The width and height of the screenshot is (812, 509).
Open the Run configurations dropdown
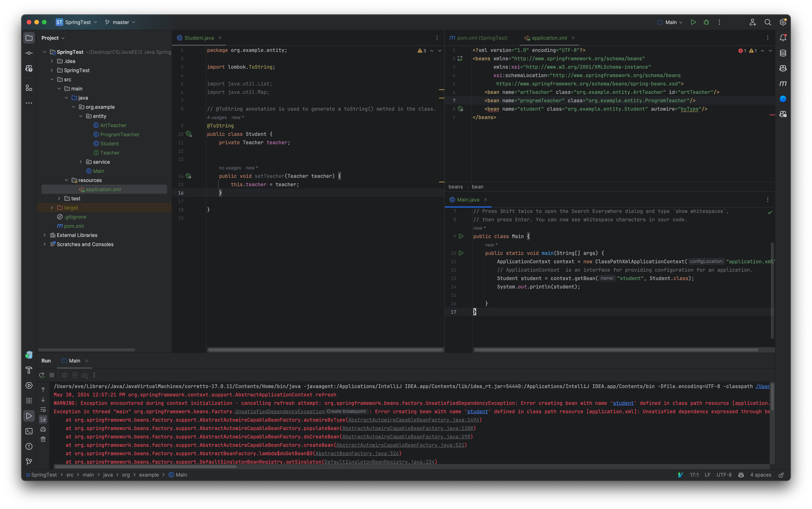(673, 22)
